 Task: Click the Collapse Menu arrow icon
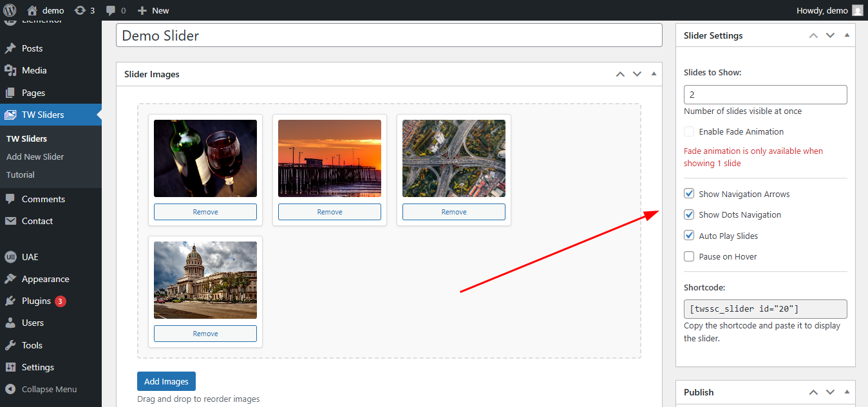point(10,389)
